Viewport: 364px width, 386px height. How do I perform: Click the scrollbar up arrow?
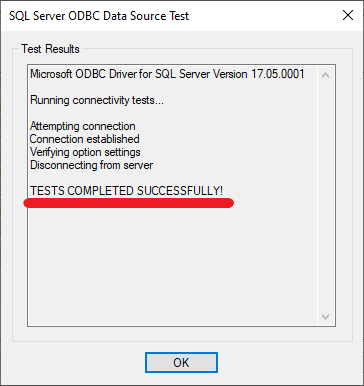click(x=325, y=75)
